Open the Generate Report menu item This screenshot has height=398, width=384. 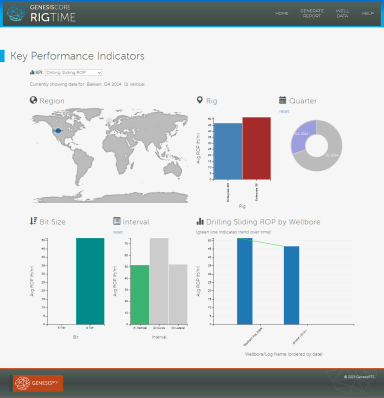pyautogui.click(x=312, y=13)
